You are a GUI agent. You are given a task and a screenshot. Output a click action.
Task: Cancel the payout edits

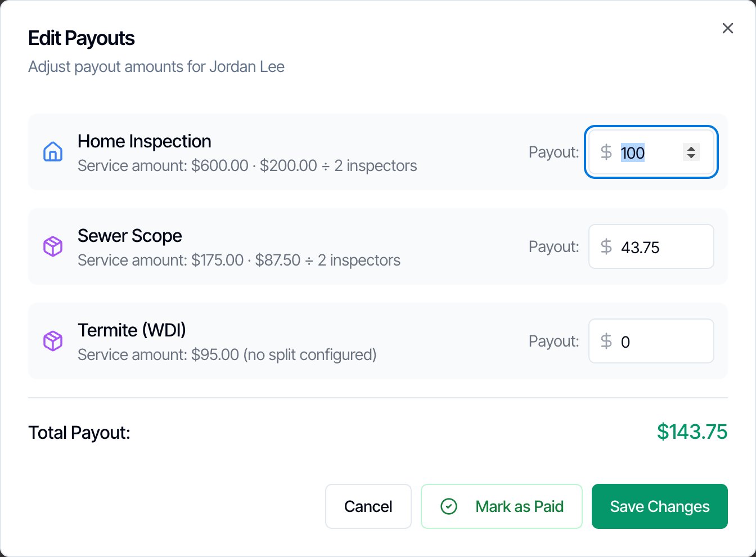coord(368,506)
